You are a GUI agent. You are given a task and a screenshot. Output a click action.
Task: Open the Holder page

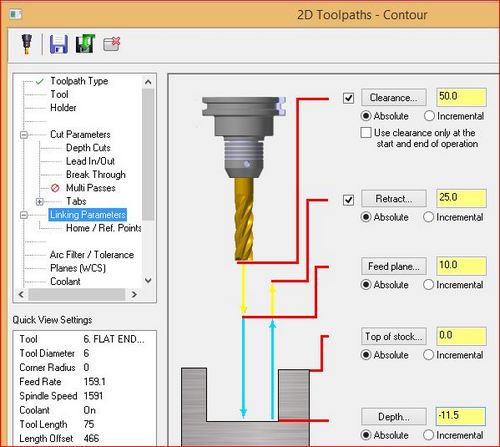63,108
